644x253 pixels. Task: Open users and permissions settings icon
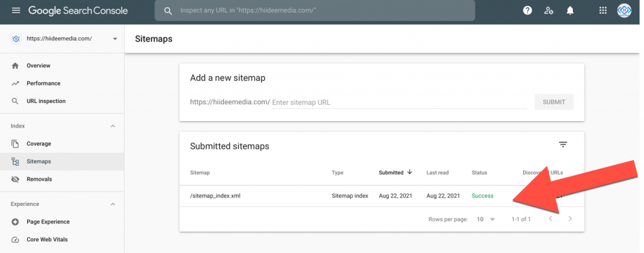[x=548, y=11]
